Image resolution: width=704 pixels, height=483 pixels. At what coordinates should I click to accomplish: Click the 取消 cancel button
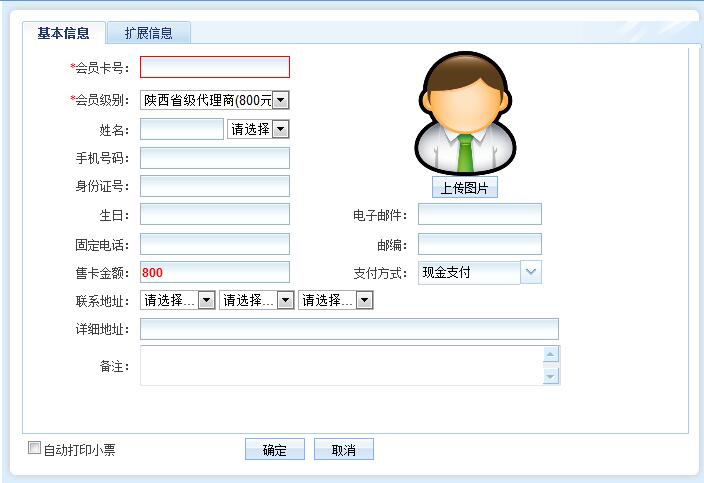(343, 450)
